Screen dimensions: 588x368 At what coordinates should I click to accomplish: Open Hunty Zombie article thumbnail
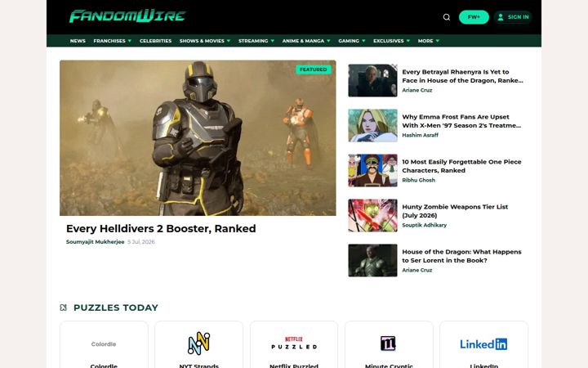[372, 216]
